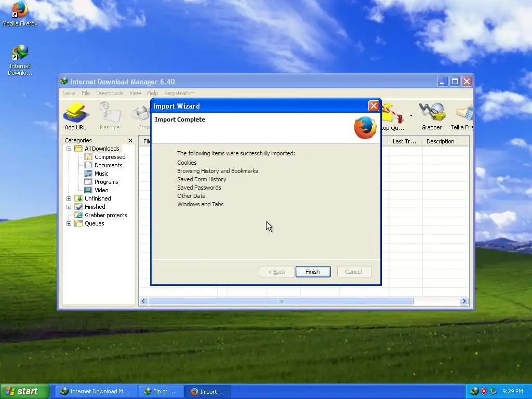Open the Help menu in IDM
The height and width of the screenshot is (399, 532).
152,93
